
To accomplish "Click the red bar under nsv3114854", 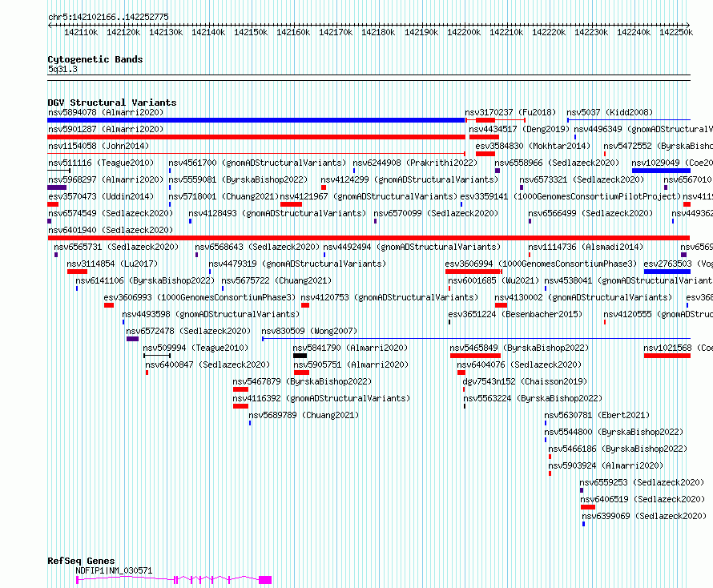I will (77, 272).
